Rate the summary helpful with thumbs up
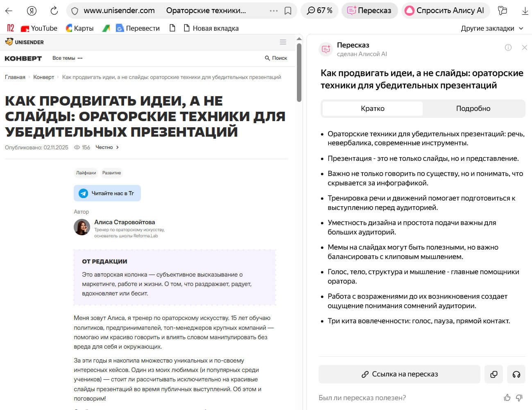532x410 pixels. [507, 397]
